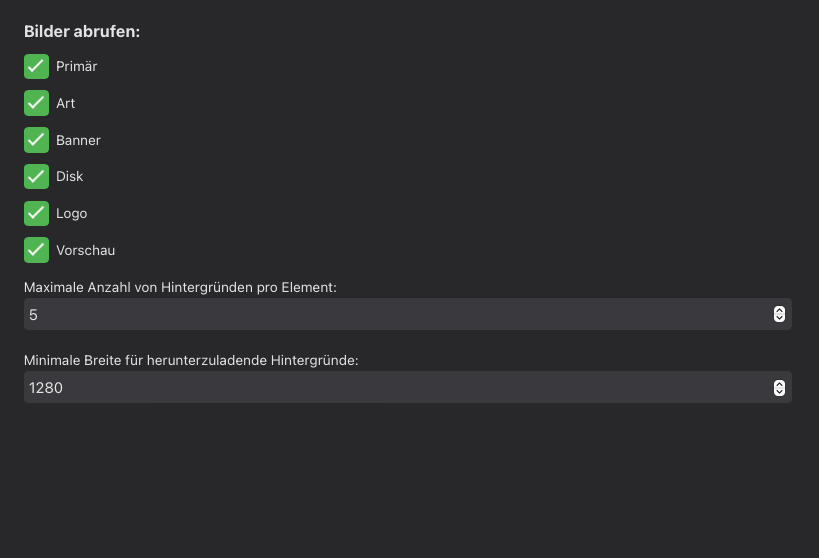The height and width of the screenshot is (558, 819).
Task: Click the Primär label text
Action: (76, 66)
